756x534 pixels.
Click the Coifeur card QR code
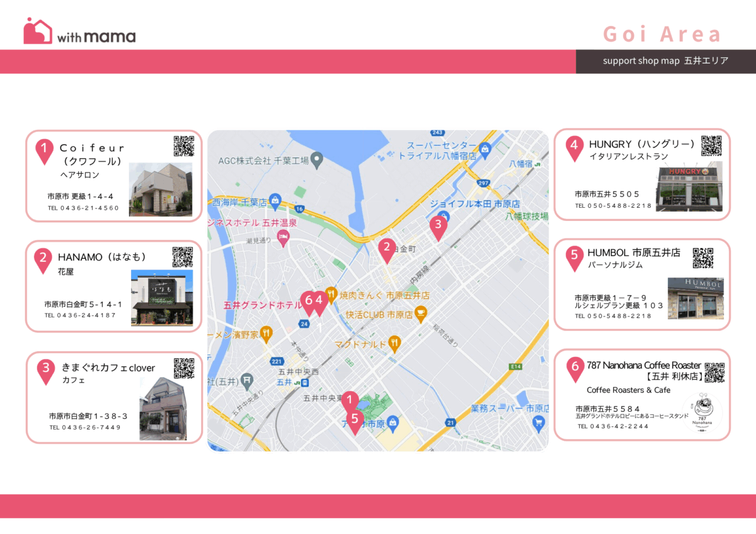[x=183, y=145]
